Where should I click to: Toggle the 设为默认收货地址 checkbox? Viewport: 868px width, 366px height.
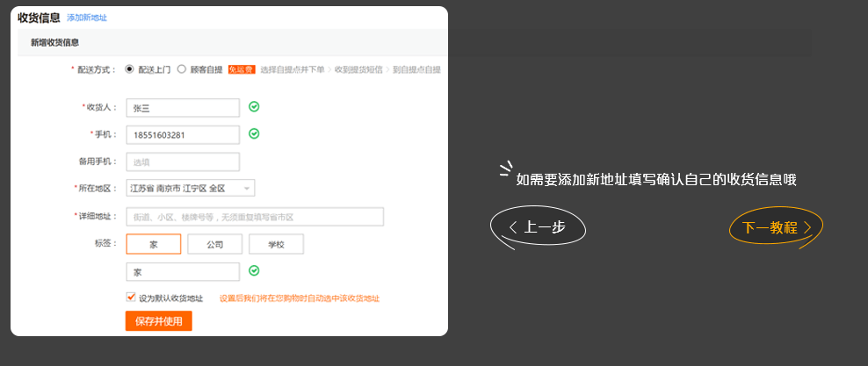coord(131,298)
